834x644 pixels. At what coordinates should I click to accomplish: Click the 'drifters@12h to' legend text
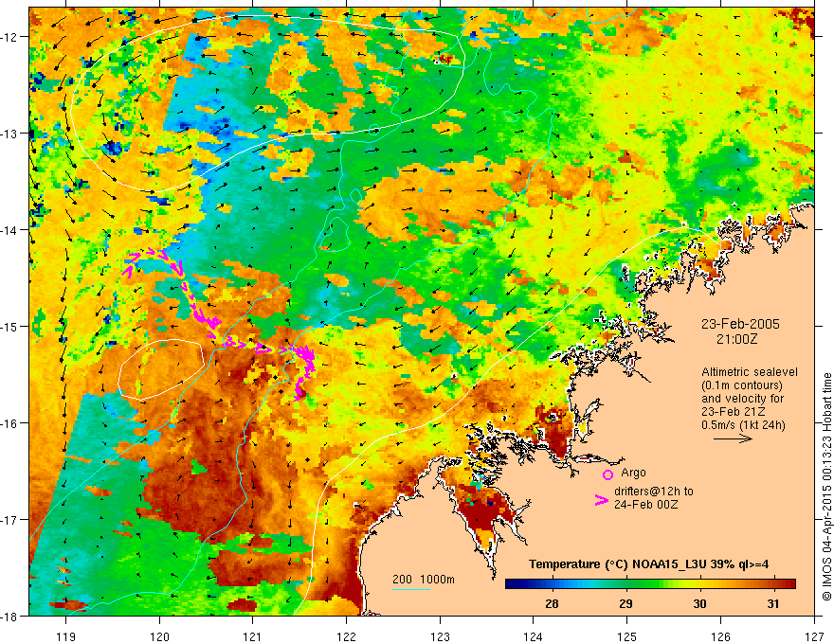tap(654, 492)
